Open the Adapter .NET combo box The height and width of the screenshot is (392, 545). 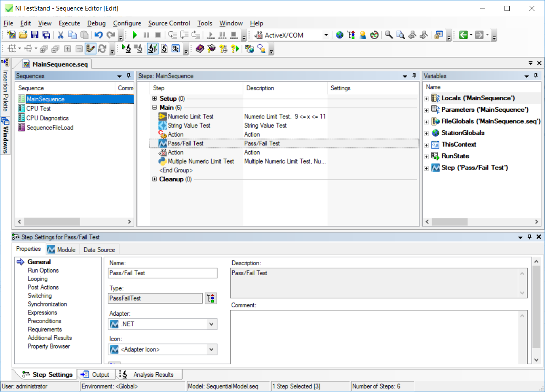click(163, 324)
